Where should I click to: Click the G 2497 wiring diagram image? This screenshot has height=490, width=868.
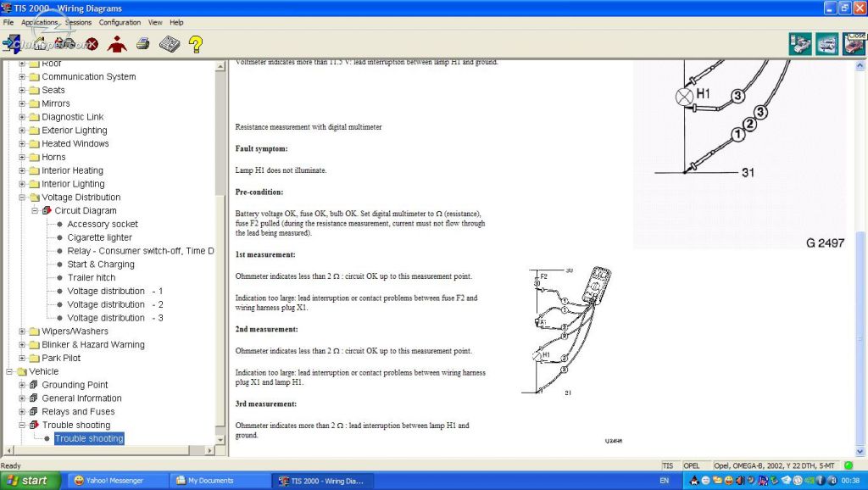(x=740, y=154)
